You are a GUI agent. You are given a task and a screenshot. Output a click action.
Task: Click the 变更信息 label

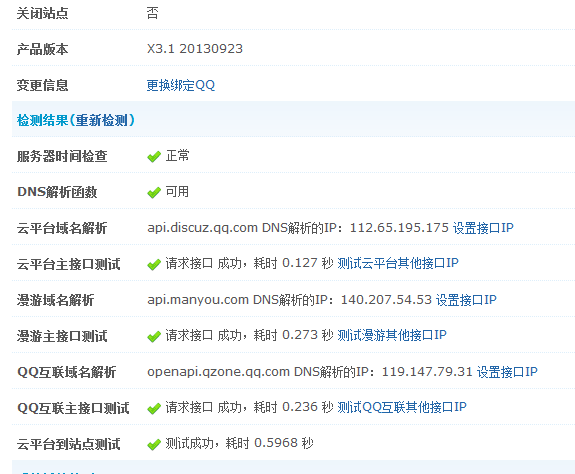pos(43,85)
